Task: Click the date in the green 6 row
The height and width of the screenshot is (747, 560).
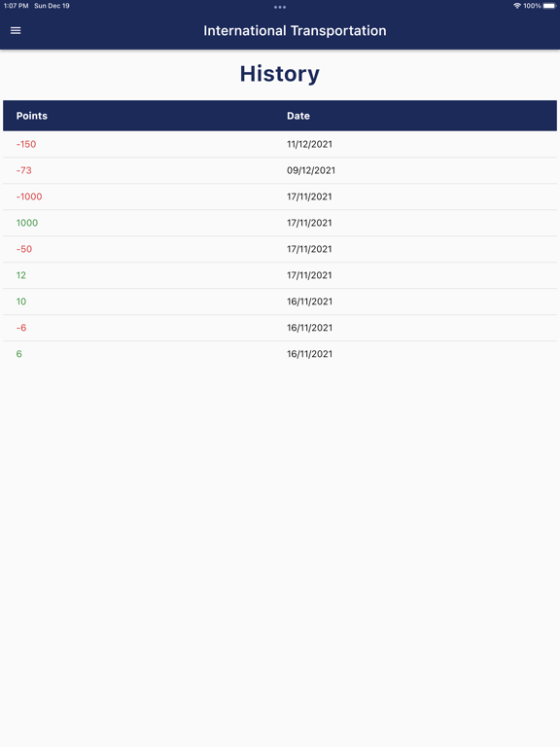Action: click(309, 353)
